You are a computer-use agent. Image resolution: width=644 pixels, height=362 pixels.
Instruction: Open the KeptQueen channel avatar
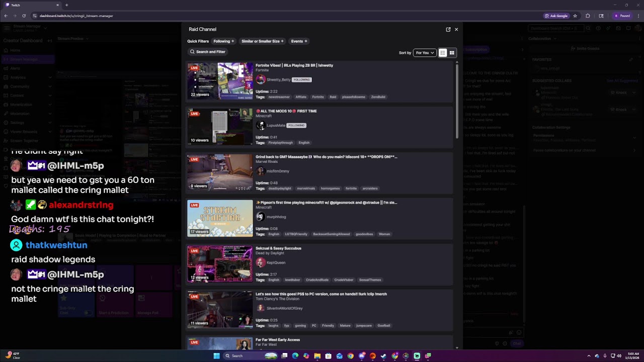click(260, 262)
